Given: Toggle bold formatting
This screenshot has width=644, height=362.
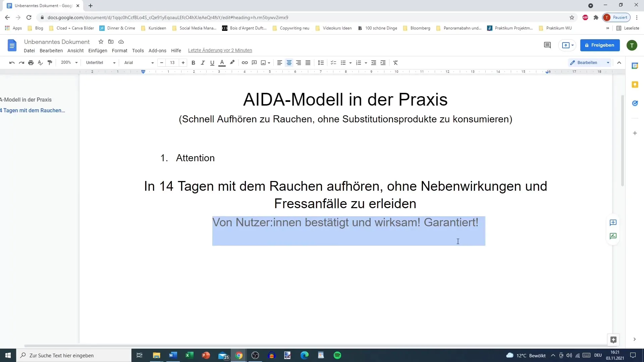Looking at the screenshot, I should (x=193, y=63).
